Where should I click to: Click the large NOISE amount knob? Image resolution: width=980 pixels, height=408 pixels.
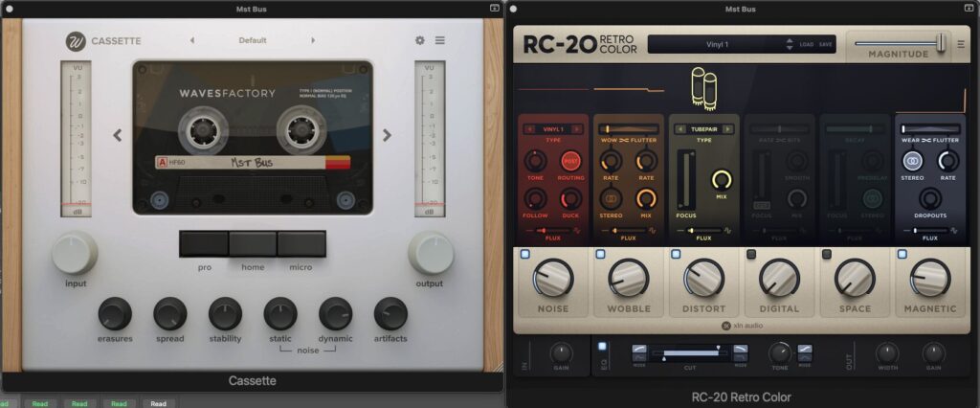coord(553,277)
